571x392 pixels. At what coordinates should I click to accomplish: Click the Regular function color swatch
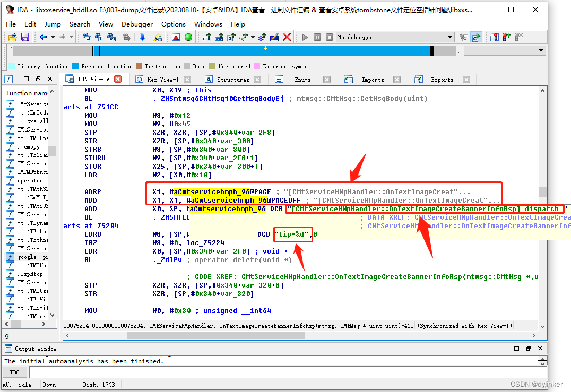(75, 66)
